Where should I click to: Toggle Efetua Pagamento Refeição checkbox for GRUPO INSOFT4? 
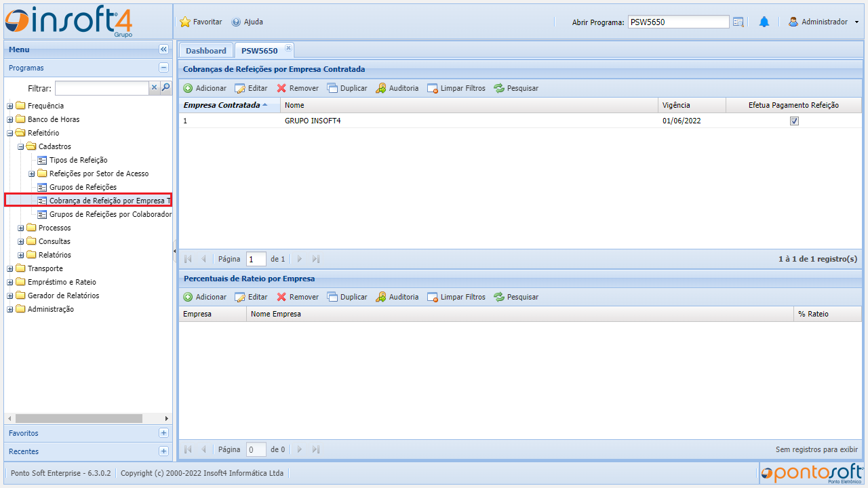point(794,121)
